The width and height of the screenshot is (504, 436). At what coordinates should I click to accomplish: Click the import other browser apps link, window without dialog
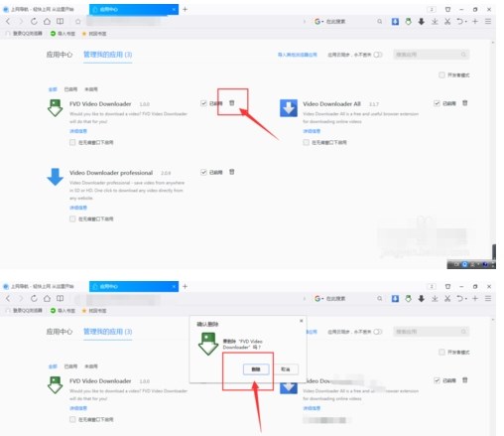point(298,55)
